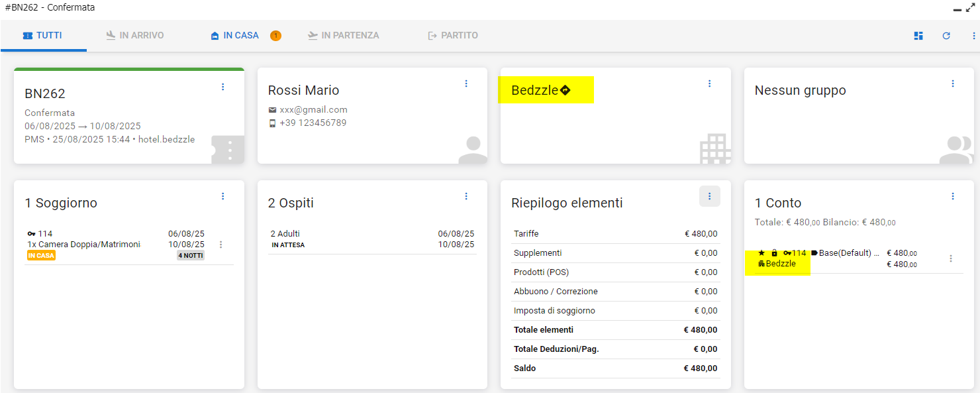This screenshot has width=980, height=393.
Task: Click the star icon in the account row
Action: click(x=761, y=253)
